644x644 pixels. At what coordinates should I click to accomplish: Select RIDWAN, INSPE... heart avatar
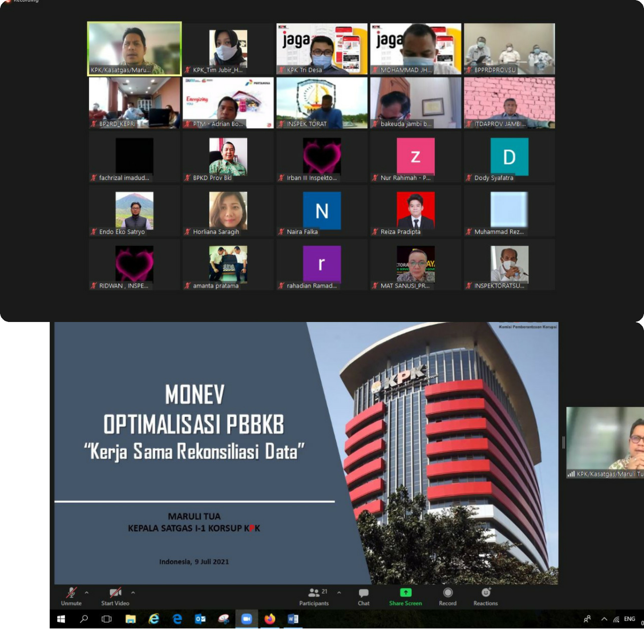point(135,265)
